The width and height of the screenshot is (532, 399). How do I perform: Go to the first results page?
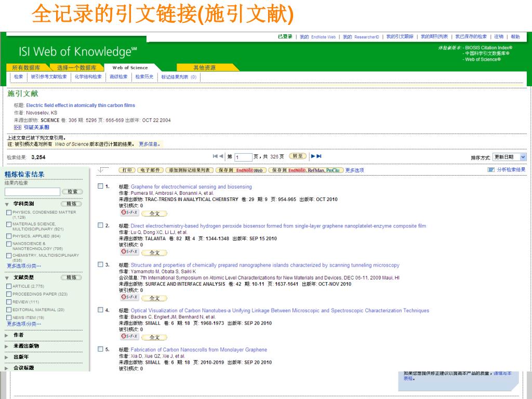point(215,156)
